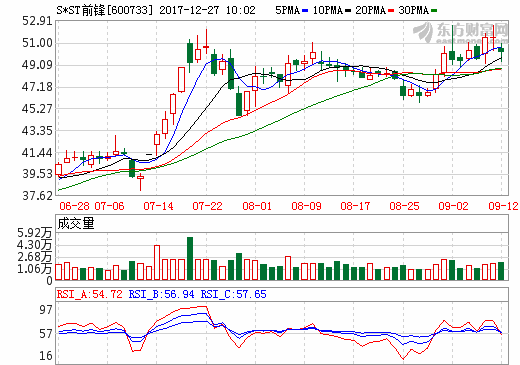Click the 49.09 price axis label

pyautogui.click(x=37, y=65)
